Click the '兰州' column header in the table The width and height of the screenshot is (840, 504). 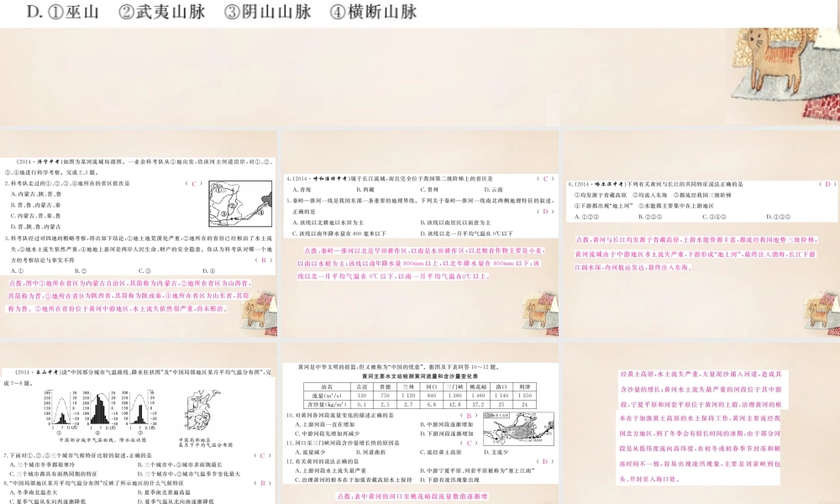[408, 386]
